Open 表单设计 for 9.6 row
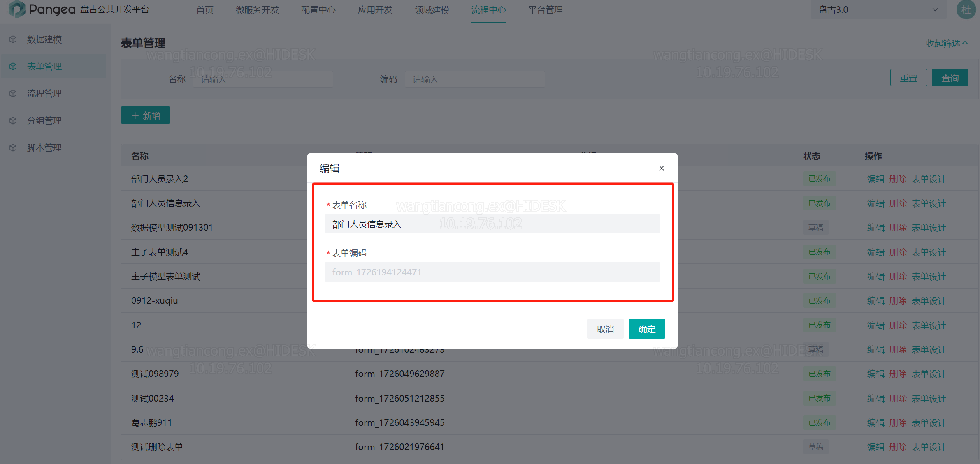This screenshot has height=464, width=980. (x=929, y=350)
